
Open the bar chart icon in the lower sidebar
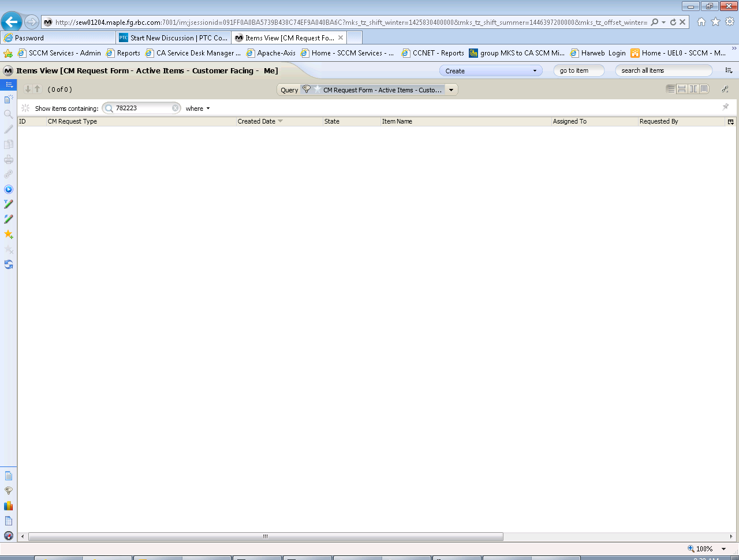(x=9, y=506)
